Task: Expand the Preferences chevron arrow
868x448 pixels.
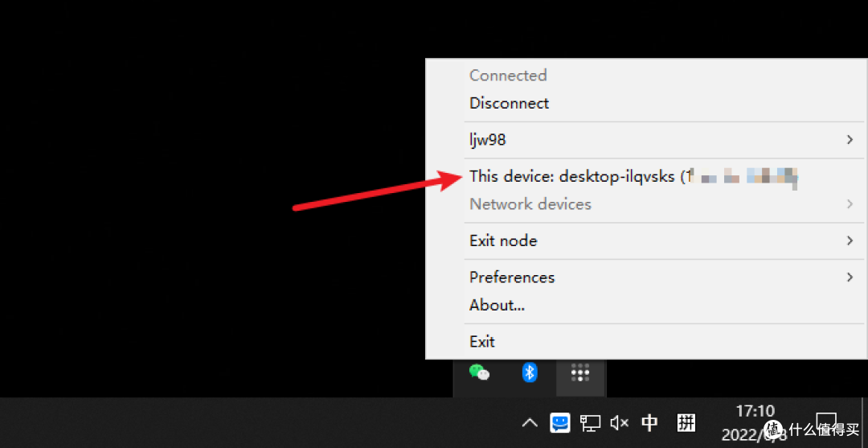Action: click(x=850, y=277)
